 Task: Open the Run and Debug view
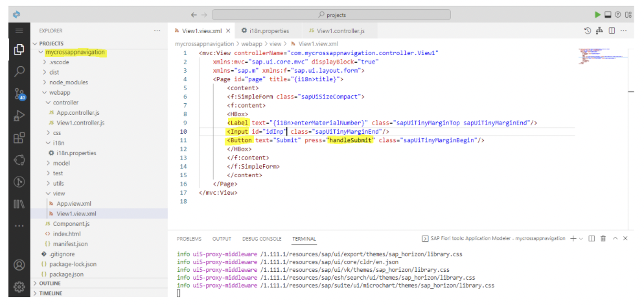[x=19, y=116]
